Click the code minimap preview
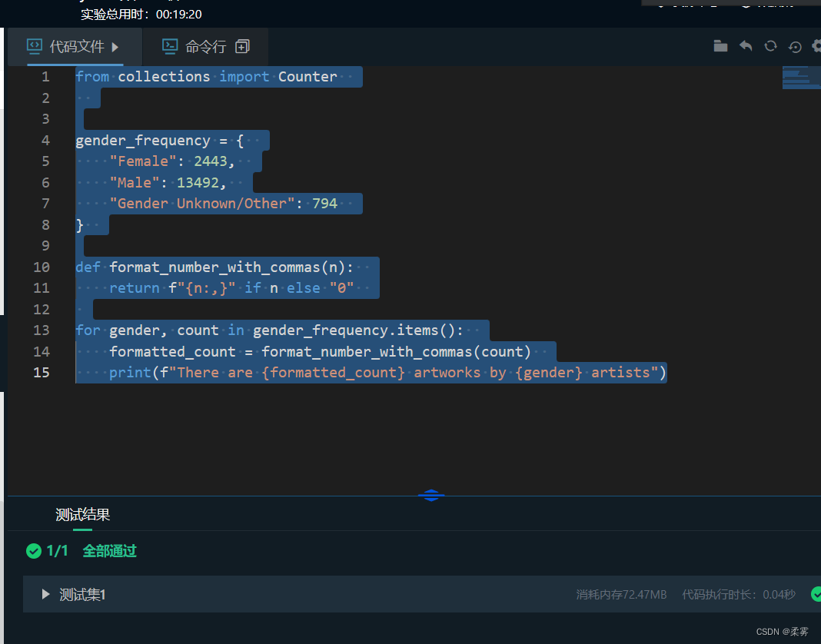The width and height of the screenshot is (821, 644). click(x=801, y=78)
